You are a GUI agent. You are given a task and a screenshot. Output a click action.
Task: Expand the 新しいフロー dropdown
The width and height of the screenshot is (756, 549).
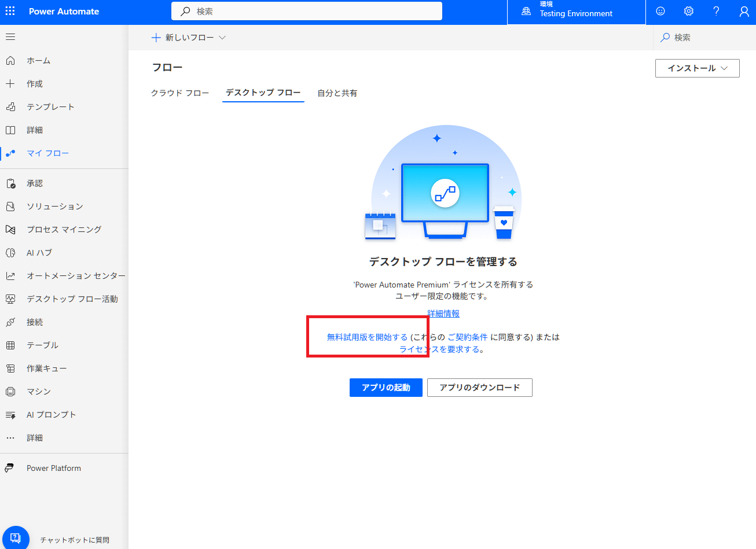click(188, 37)
